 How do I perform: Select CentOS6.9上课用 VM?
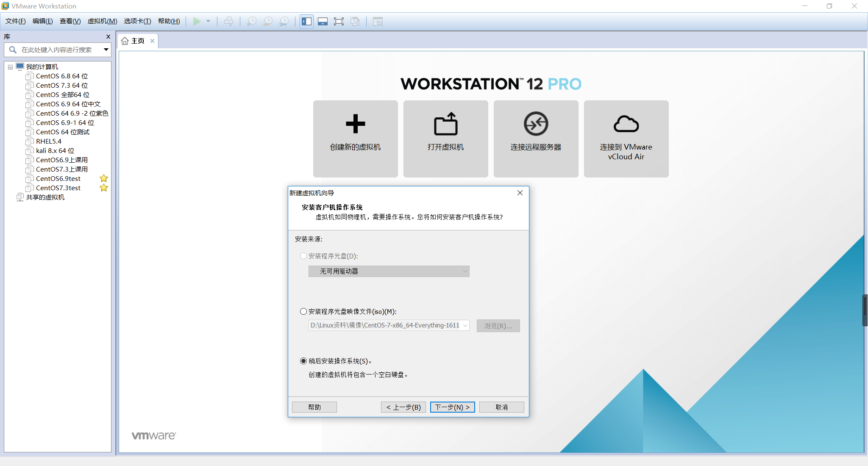(62, 160)
